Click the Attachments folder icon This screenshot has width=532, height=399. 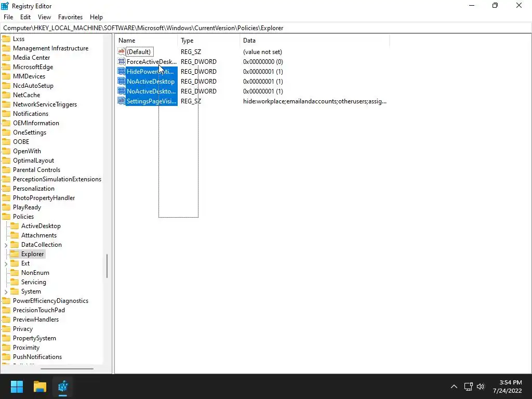coord(15,235)
